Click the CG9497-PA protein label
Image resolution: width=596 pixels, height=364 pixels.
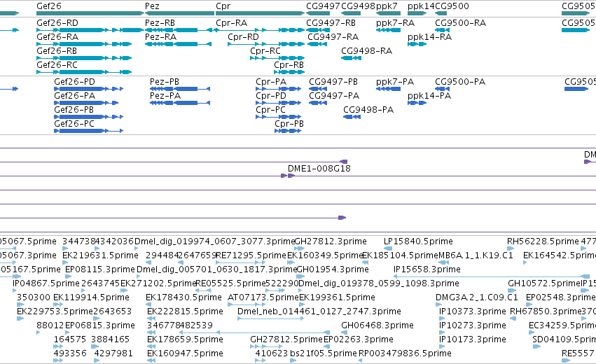tap(334, 96)
